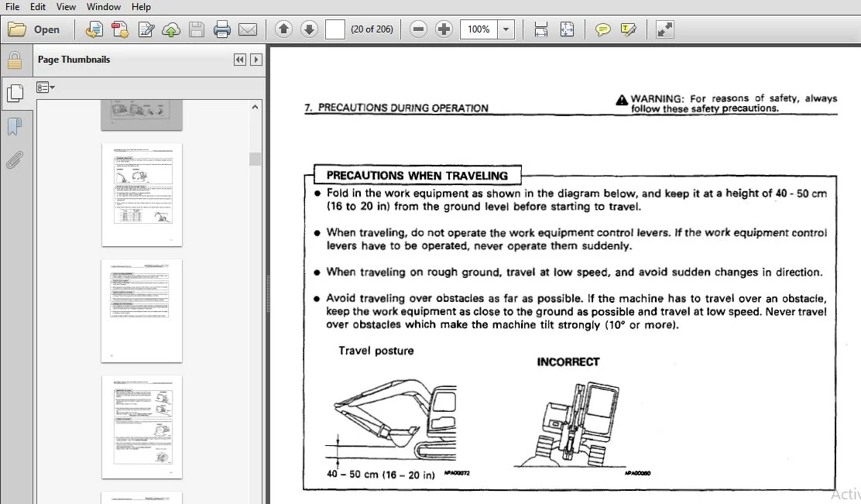The image size is (861, 504).
Task: Click the incorrect tilted excavator diagram
Action: (571, 424)
